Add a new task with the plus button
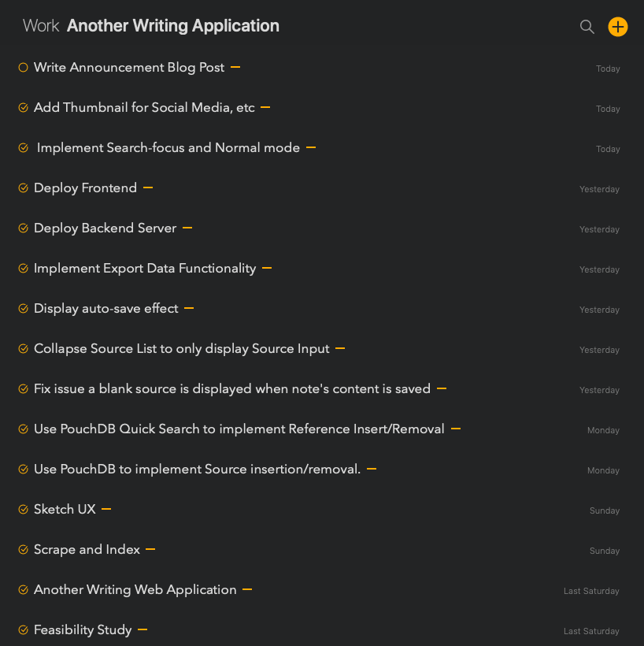 [618, 27]
